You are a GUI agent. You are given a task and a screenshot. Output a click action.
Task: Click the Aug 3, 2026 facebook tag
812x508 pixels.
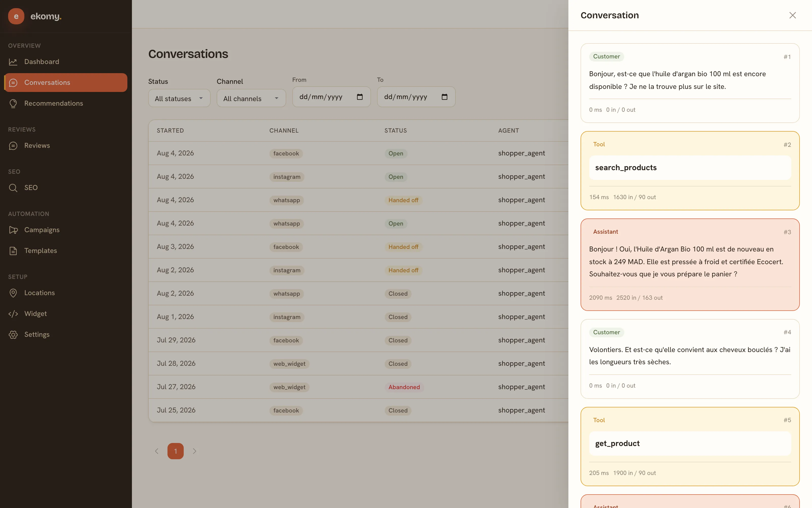(x=286, y=247)
